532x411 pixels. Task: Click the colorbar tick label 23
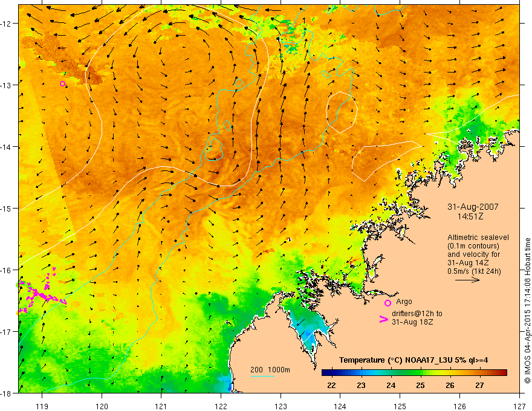(x=361, y=386)
